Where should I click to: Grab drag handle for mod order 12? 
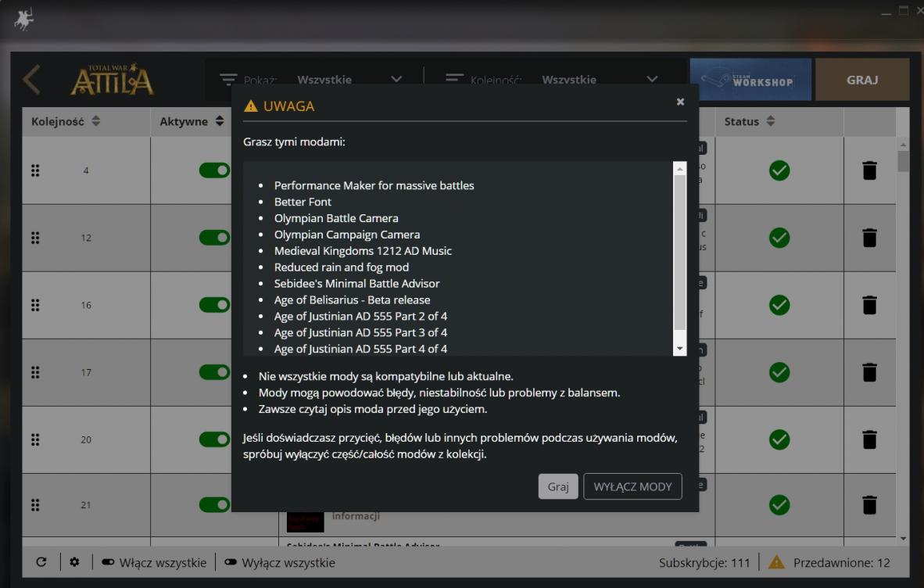(35, 238)
